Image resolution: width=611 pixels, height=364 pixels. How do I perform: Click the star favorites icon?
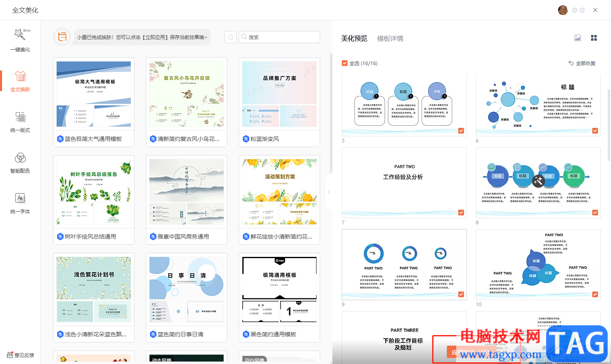click(x=231, y=37)
